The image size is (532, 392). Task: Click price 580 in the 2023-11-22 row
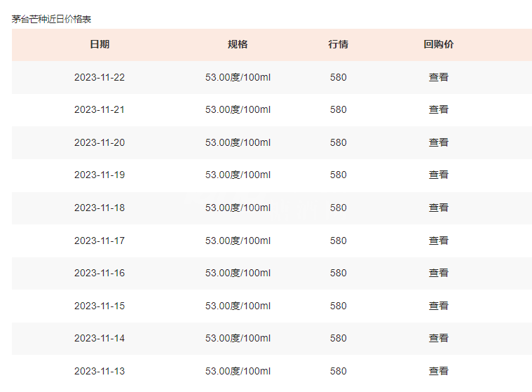click(x=339, y=77)
